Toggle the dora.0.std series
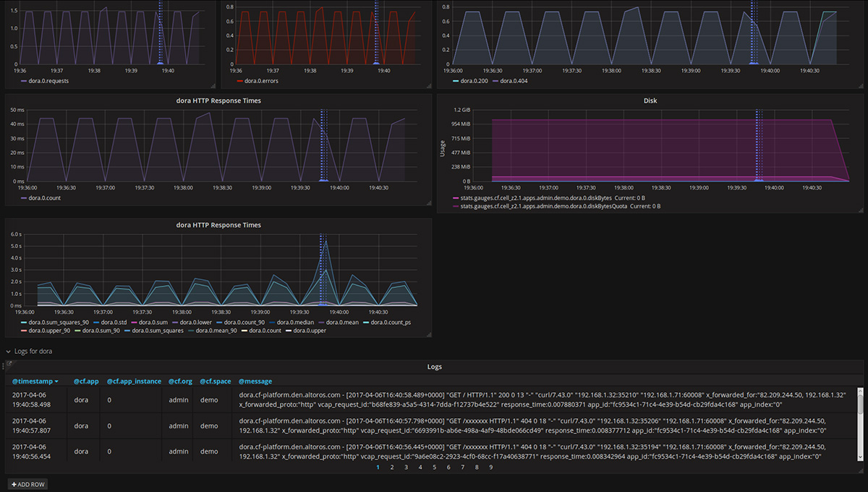 click(x=112, y=322)
